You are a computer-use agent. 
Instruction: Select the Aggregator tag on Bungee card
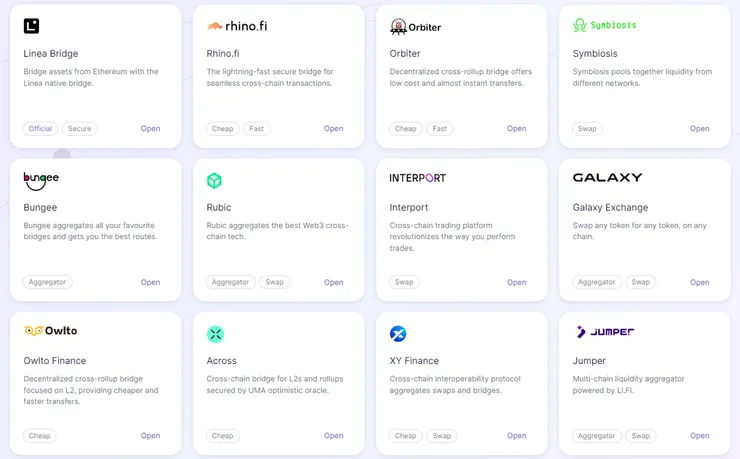47,283
